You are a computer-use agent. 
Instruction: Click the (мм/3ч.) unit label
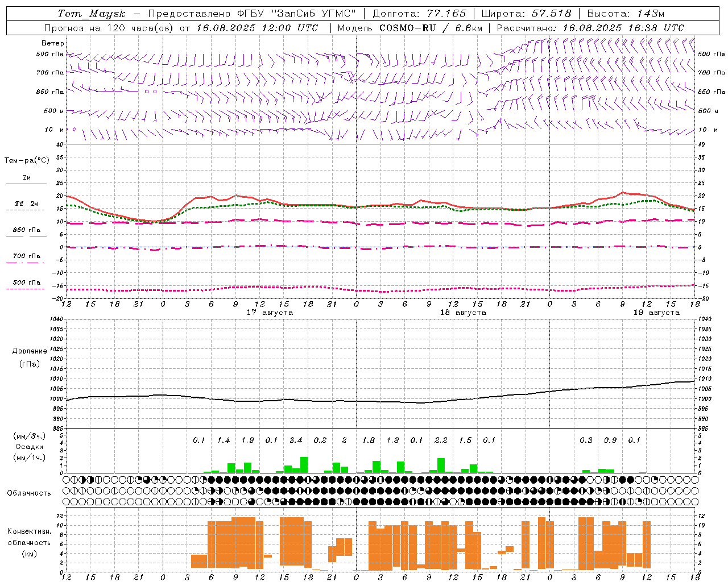pos(29,436)
